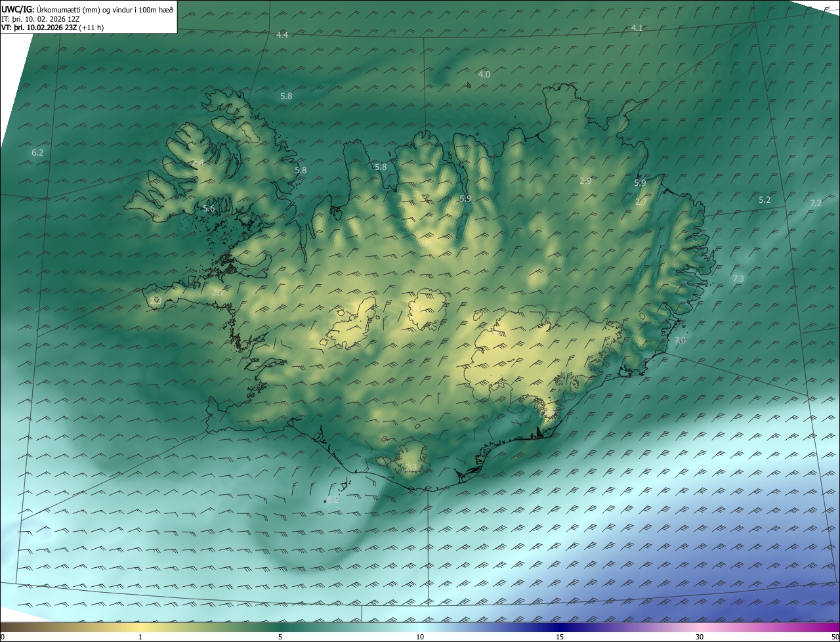840x642 pixels.
Task: Click the color scale tick label "15"
Action: (x=560, y=637)
